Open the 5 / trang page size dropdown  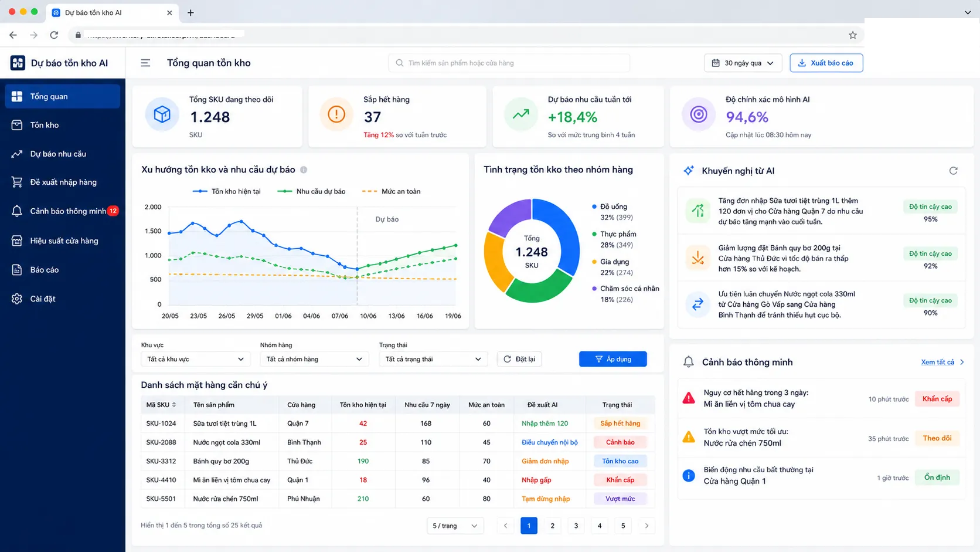(455, 526)
